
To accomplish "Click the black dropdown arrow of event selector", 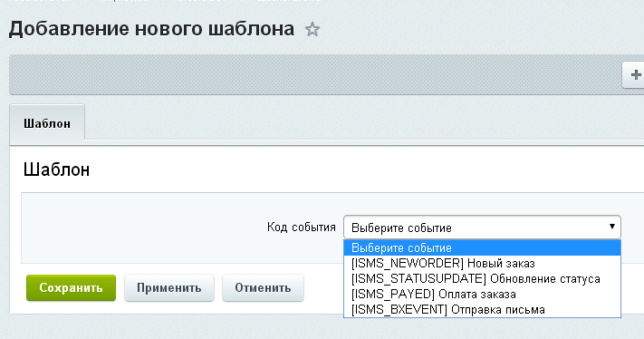I will pyautogui.click(x=612, y=227).
